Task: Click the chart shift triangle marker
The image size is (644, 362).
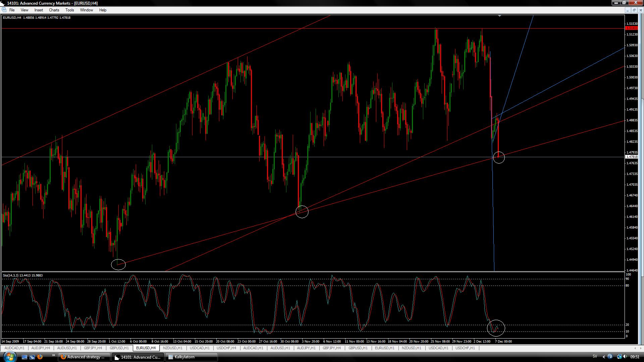Action: (499, 16)
